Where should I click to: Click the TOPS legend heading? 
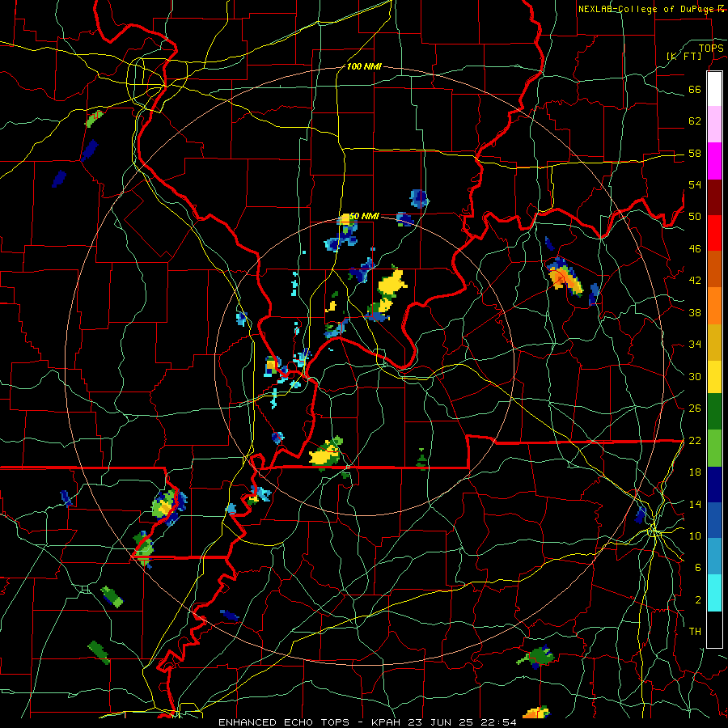pyautogui.click(x=711, y=49)
